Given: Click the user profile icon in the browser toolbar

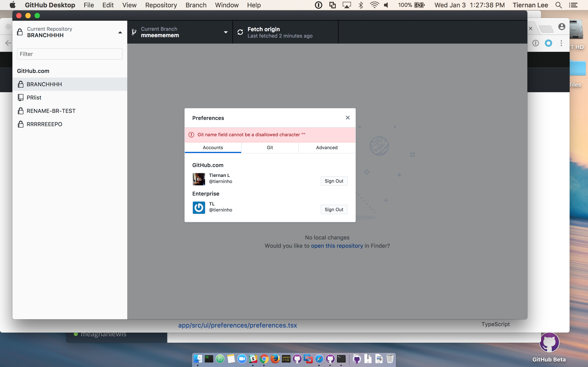Looking at the screenshot, I should click(562, 27).
